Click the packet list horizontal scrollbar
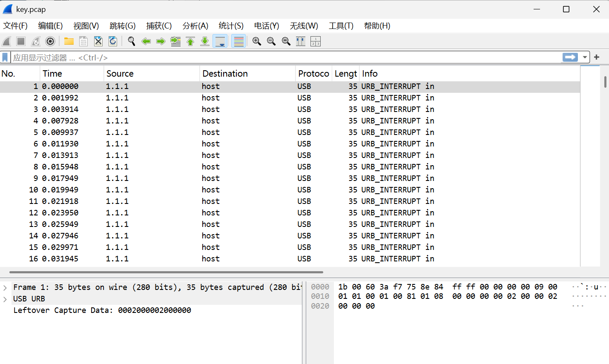Viewport: 609px width, 364px height. [166, 272]
